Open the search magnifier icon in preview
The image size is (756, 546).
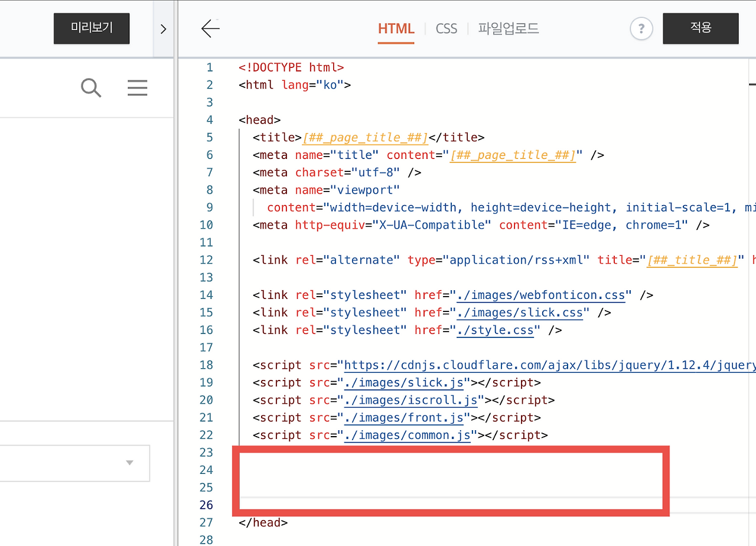tap(91, 88)
